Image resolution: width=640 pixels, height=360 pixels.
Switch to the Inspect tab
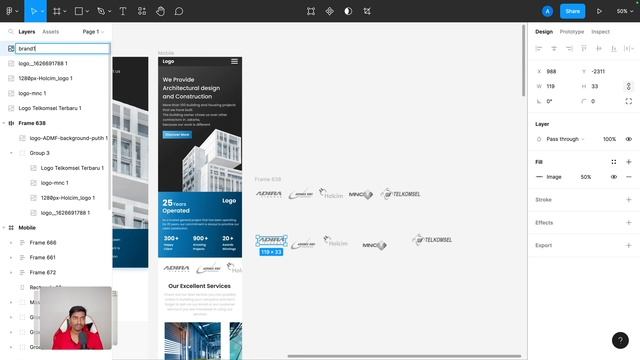pos(600,31)
